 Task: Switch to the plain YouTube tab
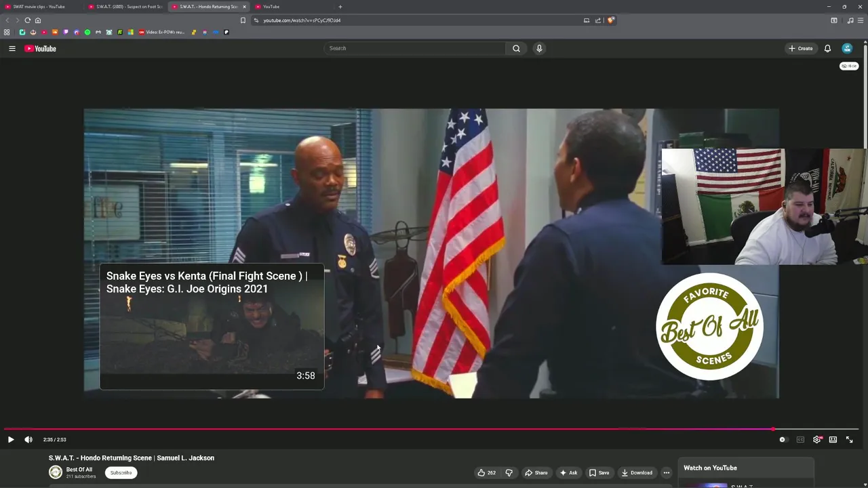coord(292,7)
